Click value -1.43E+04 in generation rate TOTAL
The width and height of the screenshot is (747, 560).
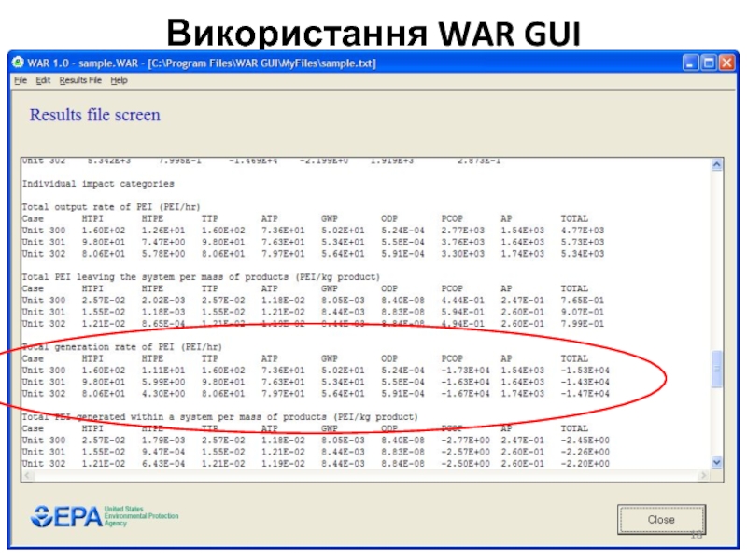pyautogui.click(x=585, y=382)
